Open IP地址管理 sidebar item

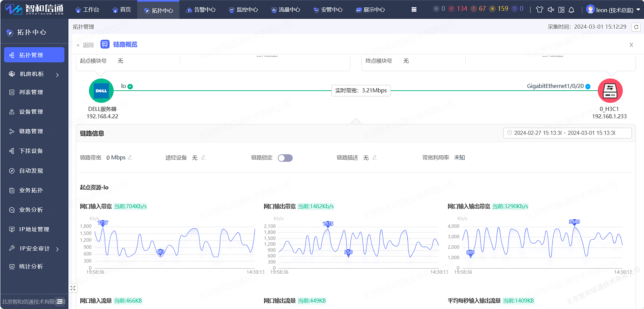pyautogui.click(x=34, y=229)
